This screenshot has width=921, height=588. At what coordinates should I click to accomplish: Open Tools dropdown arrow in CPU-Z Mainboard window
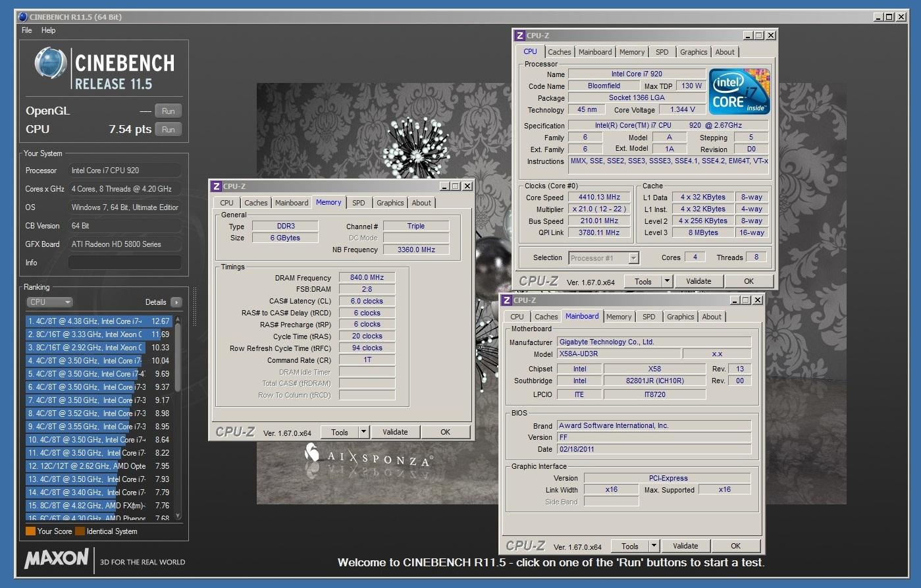coord(654,546)
